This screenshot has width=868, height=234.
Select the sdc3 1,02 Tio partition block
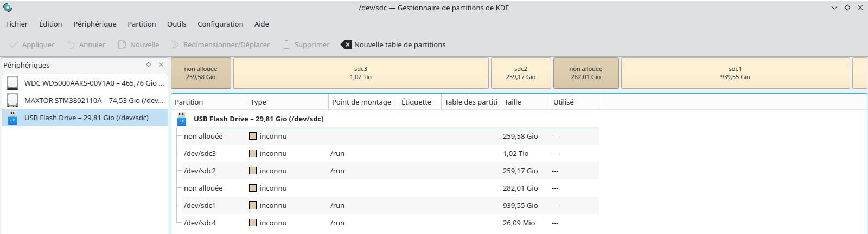pyautogui.click(x=361, y=73)
